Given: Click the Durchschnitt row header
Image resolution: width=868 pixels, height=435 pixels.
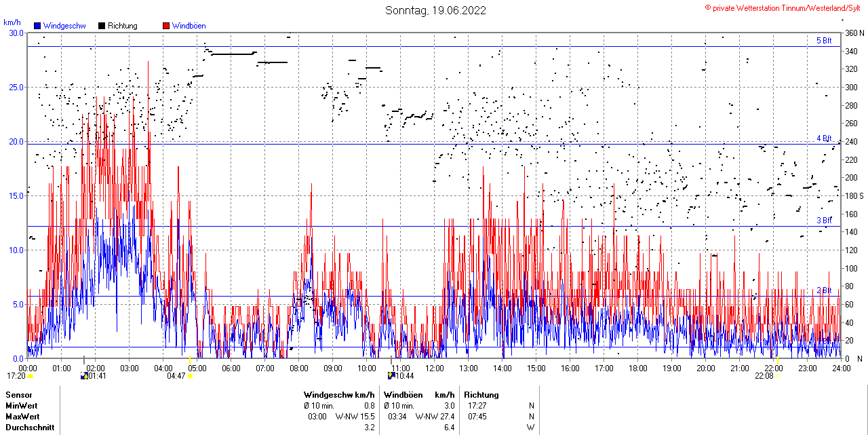Looking at the screenshot, I should [x=30, y=428].
